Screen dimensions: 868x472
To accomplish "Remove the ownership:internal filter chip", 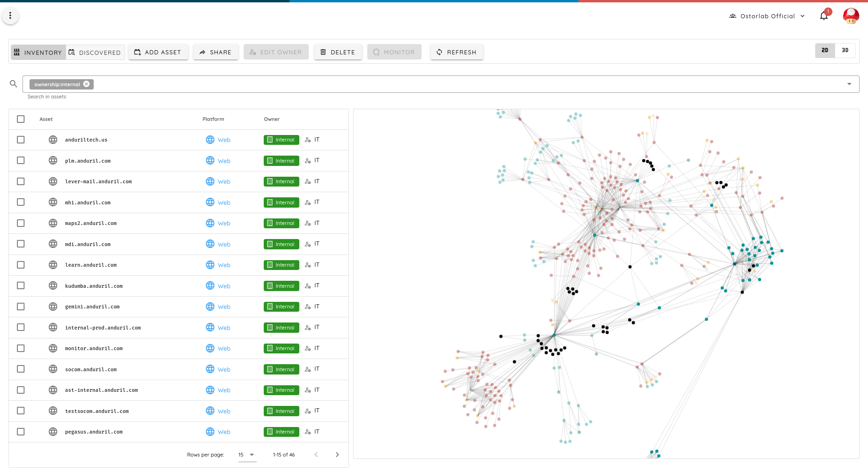I will tap(87, 84).
